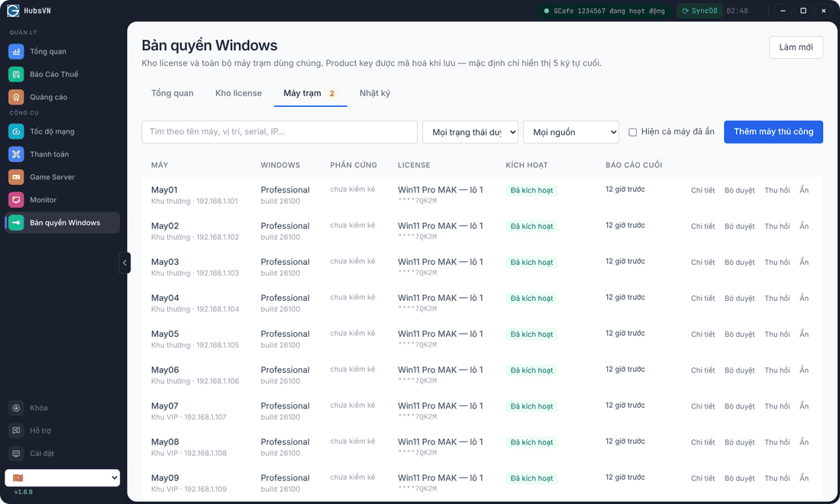
Task: Click Bỏ duyệt for May09
Action: 740,478
